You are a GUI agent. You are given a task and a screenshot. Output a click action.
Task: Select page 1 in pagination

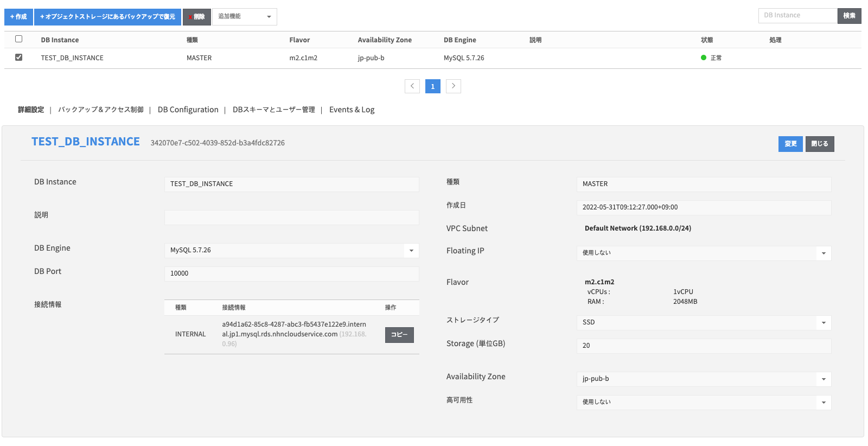(433, 86)
